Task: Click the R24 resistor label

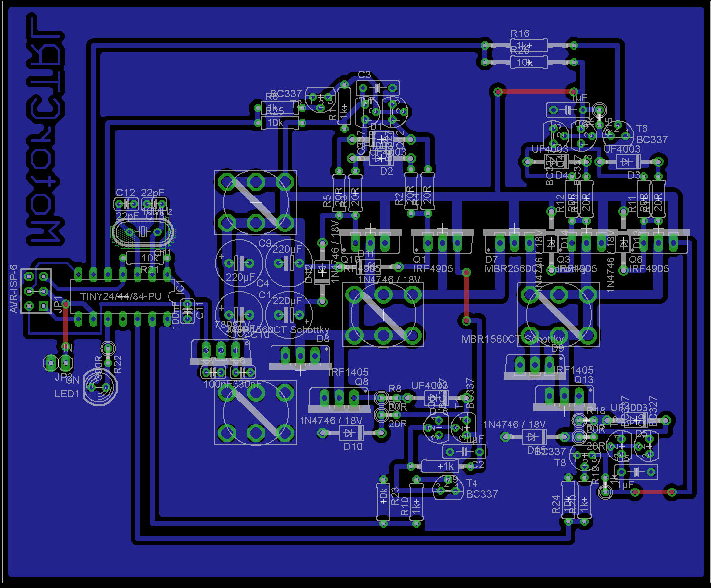Action: (556, 505)
